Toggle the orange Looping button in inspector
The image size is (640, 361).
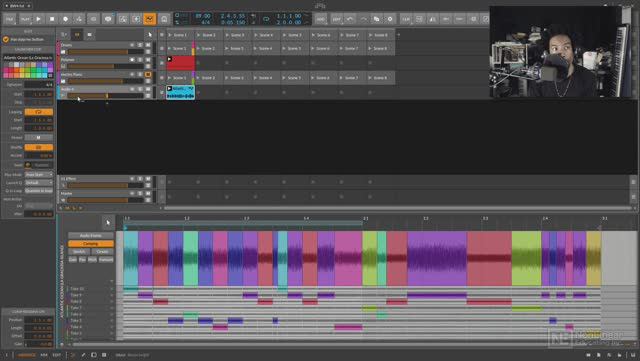click(x=39, y=112)
